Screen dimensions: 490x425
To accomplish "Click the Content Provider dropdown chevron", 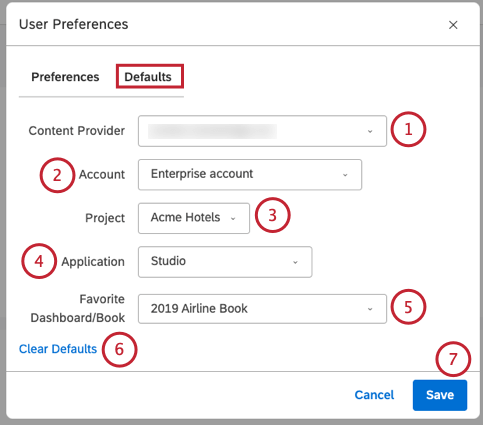I will tap(370, 131).
